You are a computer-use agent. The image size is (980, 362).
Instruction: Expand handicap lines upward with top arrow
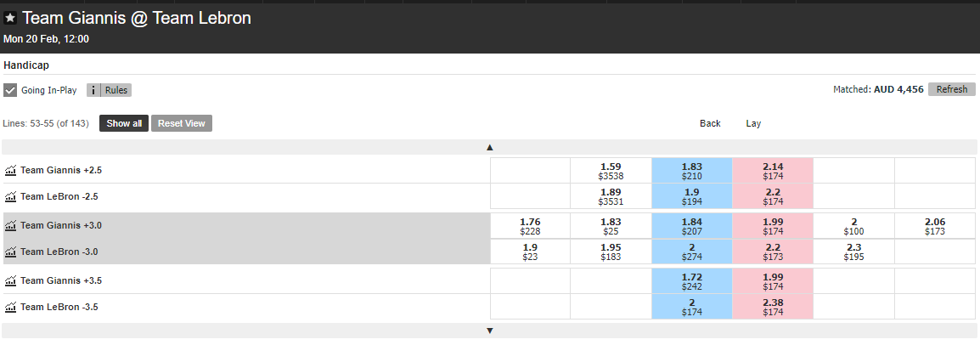coord(489,148)
